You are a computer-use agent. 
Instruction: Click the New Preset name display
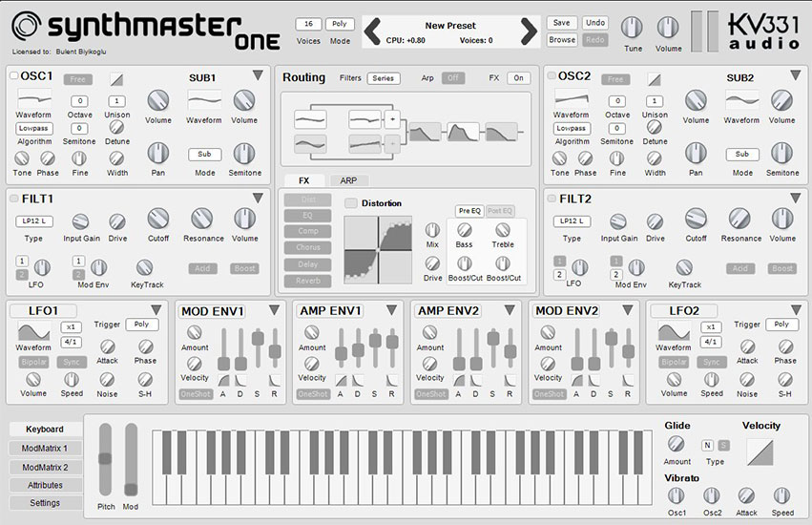(450, 26)
